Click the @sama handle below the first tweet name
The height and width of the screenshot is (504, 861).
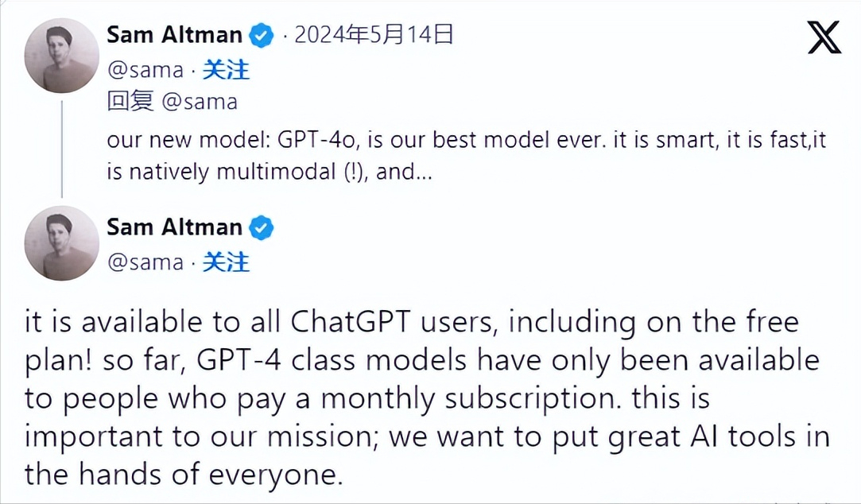(x=147, y=70)
